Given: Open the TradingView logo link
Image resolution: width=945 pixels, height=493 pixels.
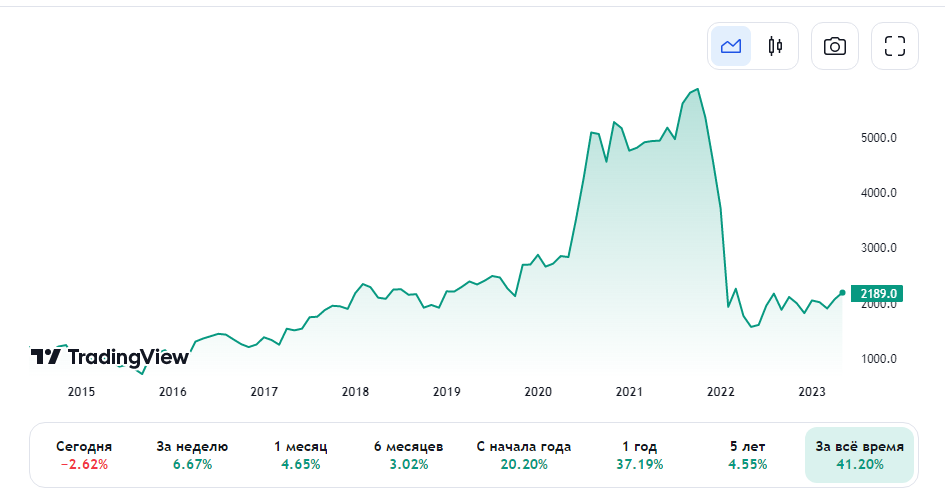Looking at the screenshot, I should pyautogui.click(x=110, y=357).
